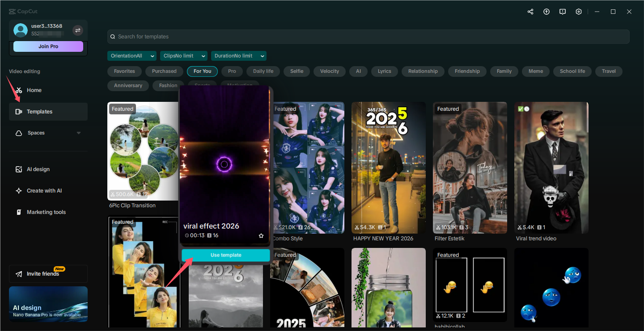Click the switch account arrows icon
644x331 pixels.
click(78, 30)
